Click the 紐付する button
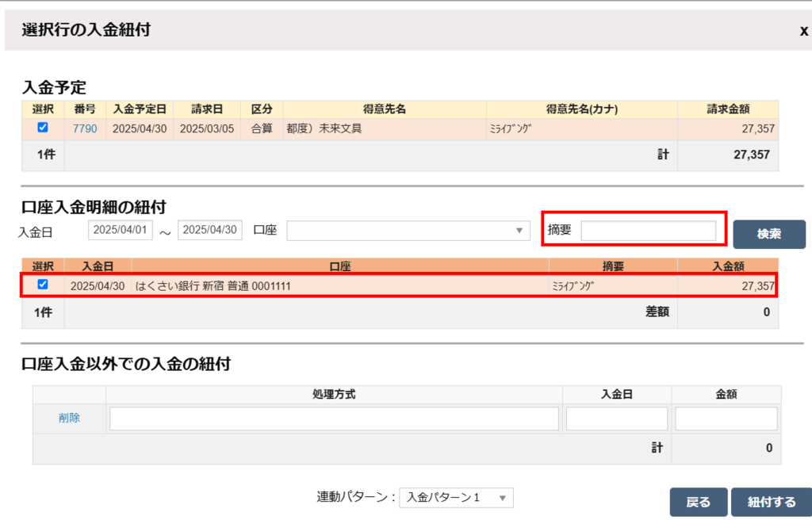The width and height of the screenshot is (812, 520). (771, 503)
